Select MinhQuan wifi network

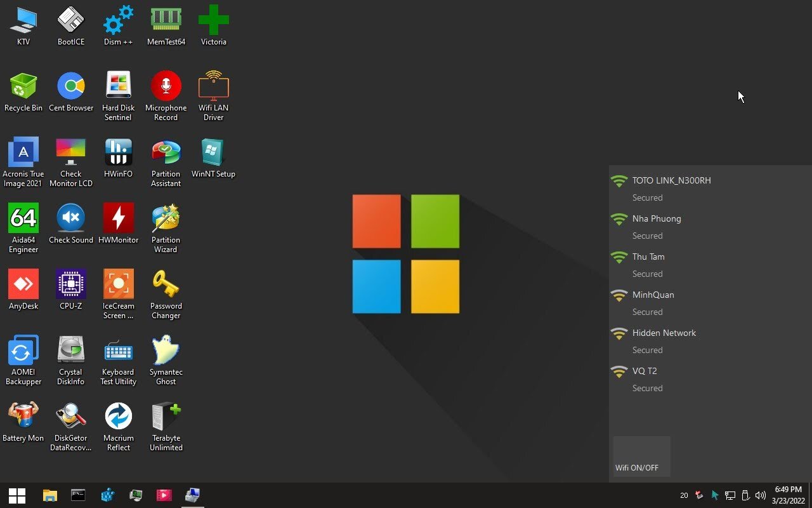(x=710, y=303)
